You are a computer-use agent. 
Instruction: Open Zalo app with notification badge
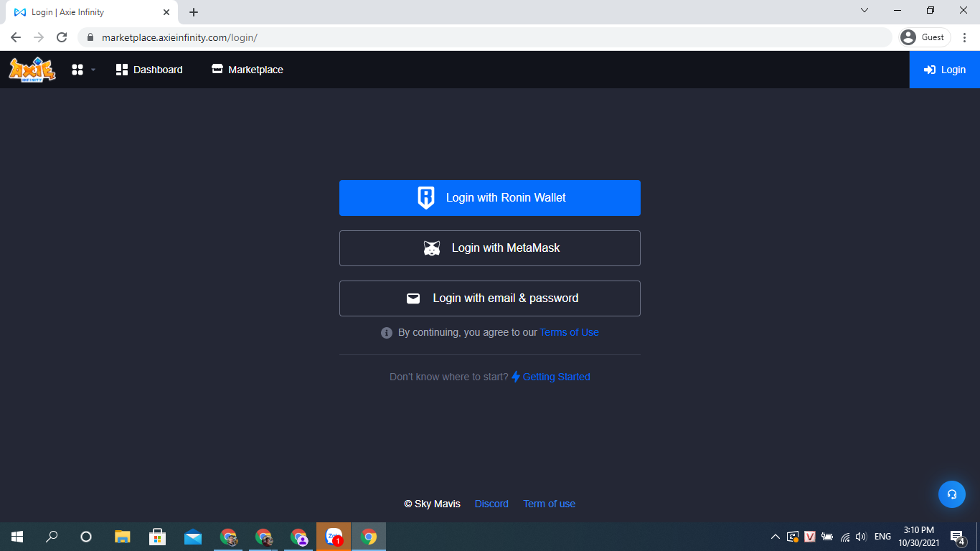(x=334, y=537)
